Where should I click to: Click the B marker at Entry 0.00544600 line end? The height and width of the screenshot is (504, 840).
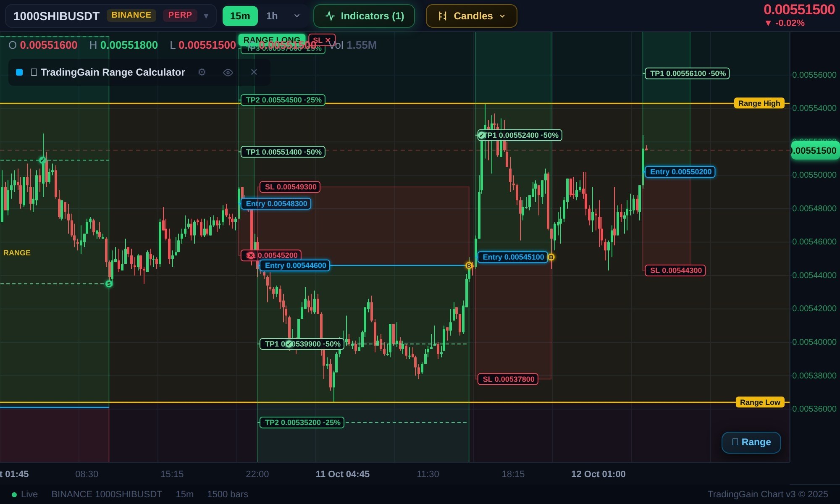tap(469, 265)
